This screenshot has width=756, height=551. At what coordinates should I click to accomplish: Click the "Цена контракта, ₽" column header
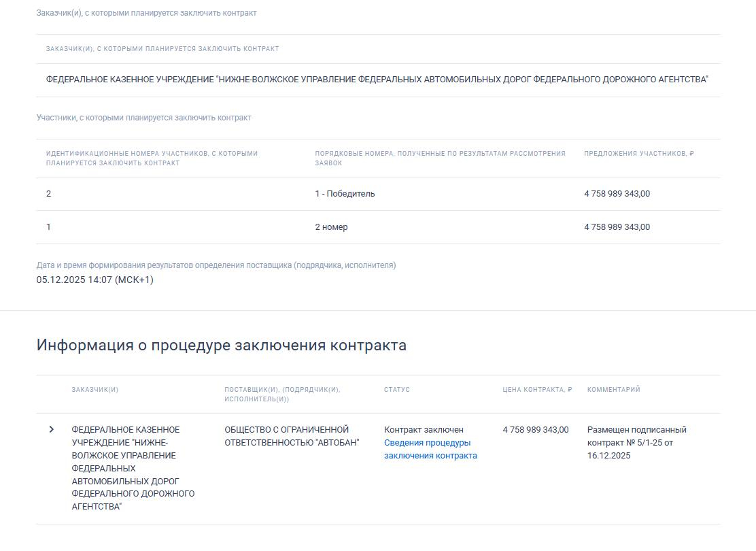click(537, 390)
